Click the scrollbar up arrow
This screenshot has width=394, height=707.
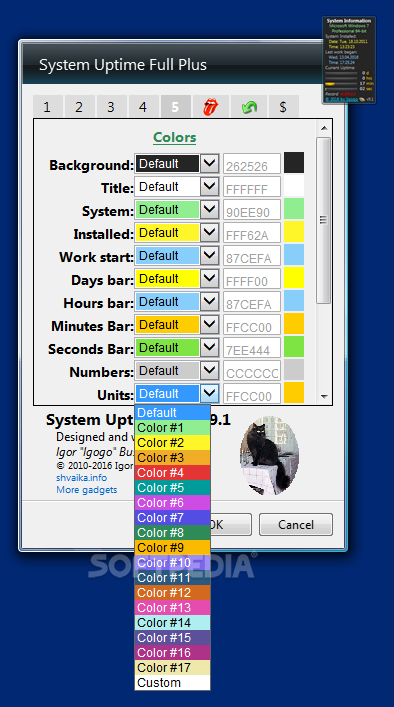click(x=324, y=128)
